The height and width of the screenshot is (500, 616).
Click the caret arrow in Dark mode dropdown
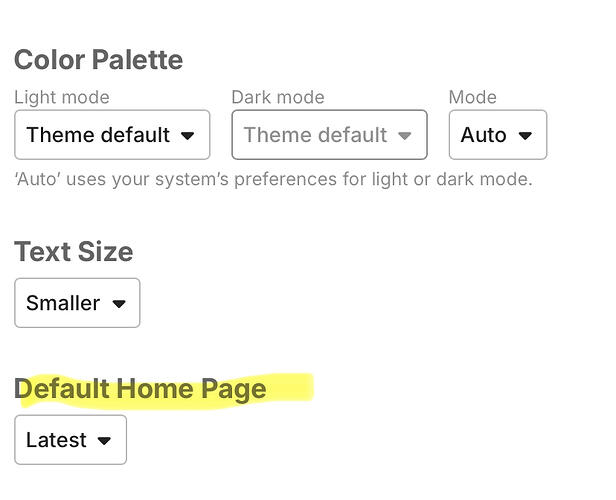point(404,136)
